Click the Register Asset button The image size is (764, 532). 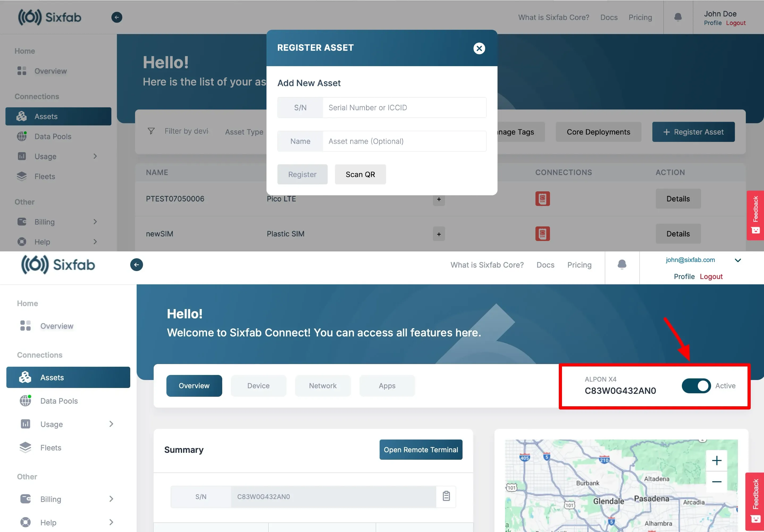[694, 132]
